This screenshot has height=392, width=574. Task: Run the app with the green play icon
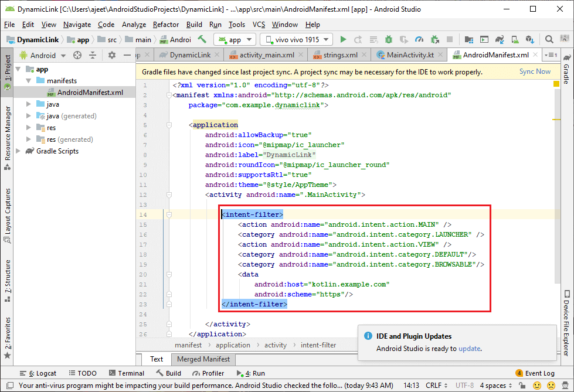pyautogui.click(x=343, y=39)
